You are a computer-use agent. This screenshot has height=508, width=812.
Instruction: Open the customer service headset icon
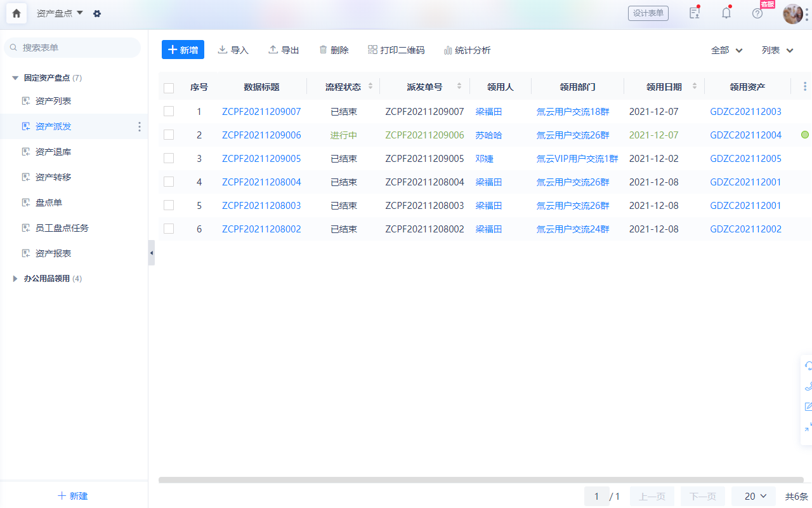(x=808, y=366)
